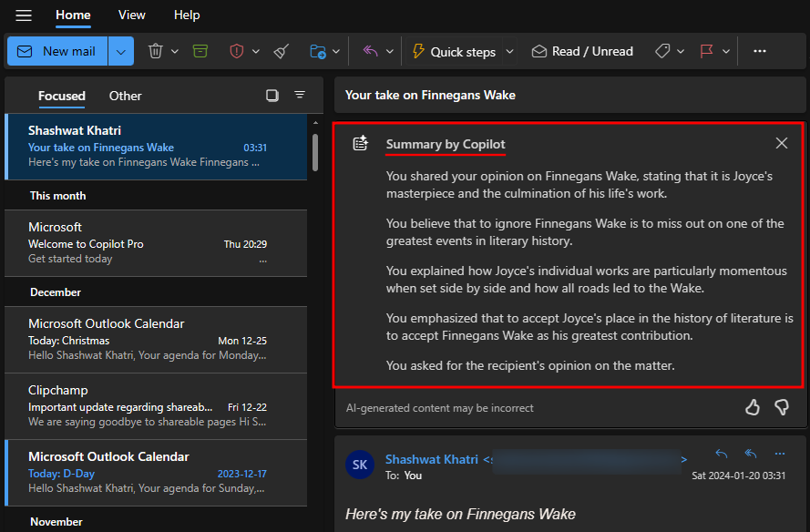The width and height of the screenshot is (810, 532).
Task: Open the Help tab
Action: click(x=187, y=15)
